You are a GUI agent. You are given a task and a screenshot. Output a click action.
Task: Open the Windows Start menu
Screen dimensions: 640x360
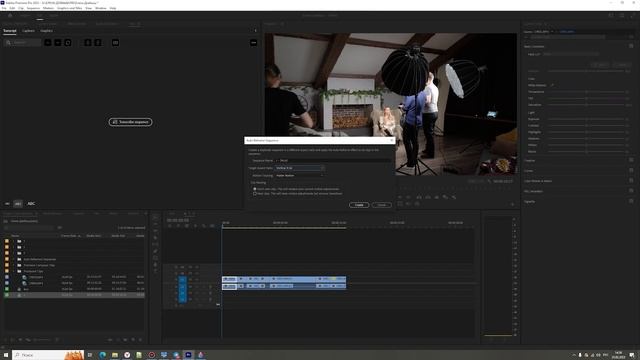point(6,355)
